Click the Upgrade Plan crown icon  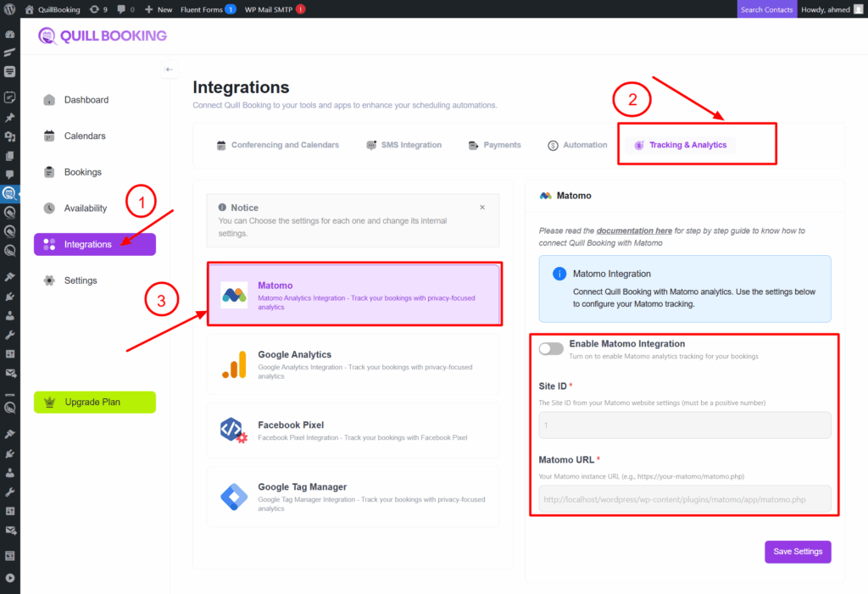click(49, 402)
